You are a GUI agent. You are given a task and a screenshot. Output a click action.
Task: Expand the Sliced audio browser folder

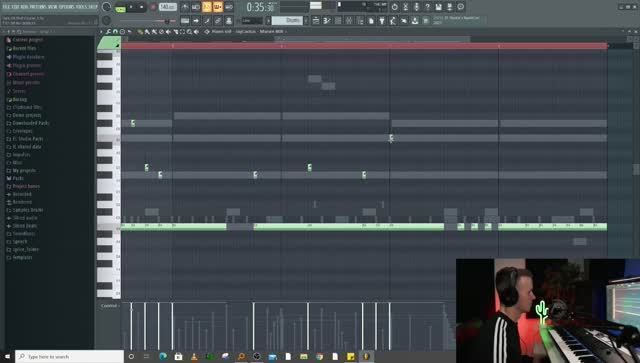(x=24, y=218)
